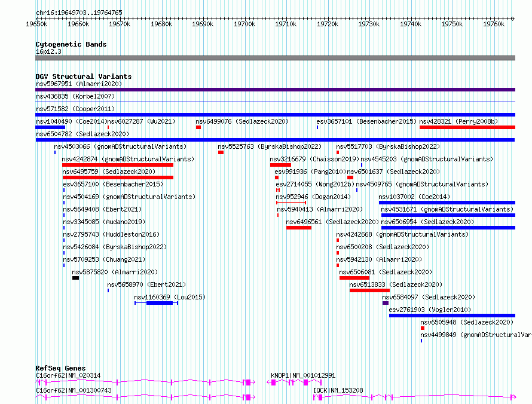Select the nsv6027287 (Wu2021) label

pyautogui.click(x=141, y=121)
